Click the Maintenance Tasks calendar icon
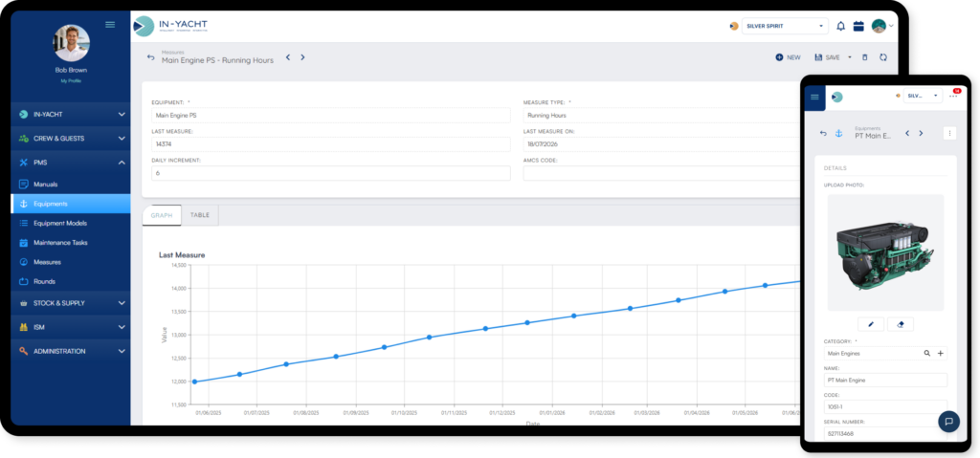 point(24,243)
